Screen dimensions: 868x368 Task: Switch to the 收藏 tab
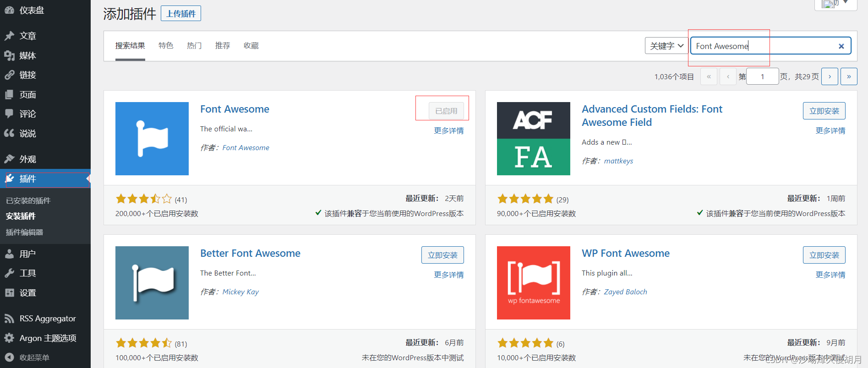click(x=251, y=45)
